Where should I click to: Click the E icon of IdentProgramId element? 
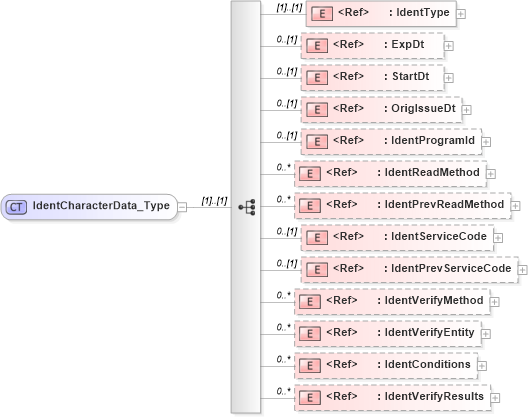tap(317, 142)
